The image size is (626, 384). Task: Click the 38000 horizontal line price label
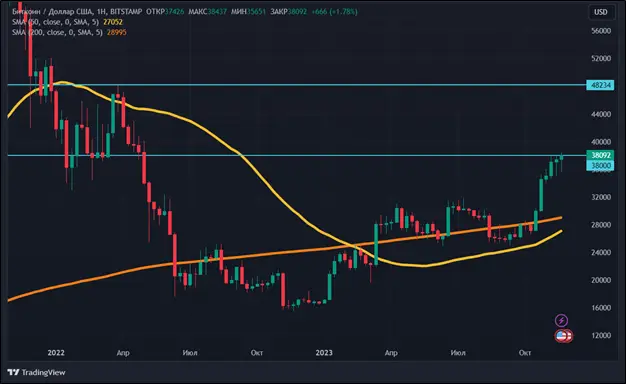click(x=600, y=165)
